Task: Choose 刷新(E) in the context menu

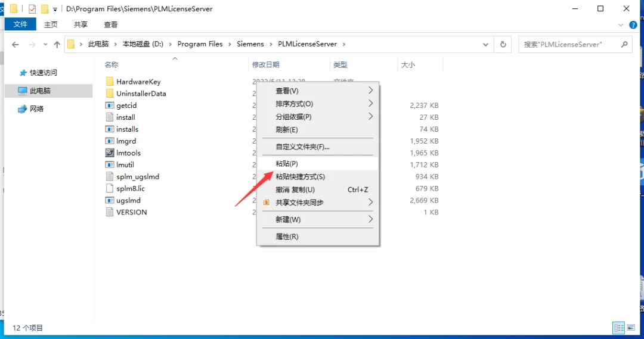Action: (x=317, y=130)
